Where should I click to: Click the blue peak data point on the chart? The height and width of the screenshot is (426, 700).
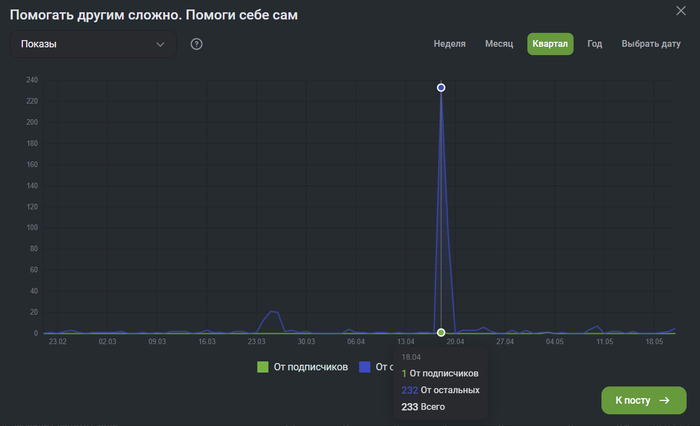pos(441,88)
